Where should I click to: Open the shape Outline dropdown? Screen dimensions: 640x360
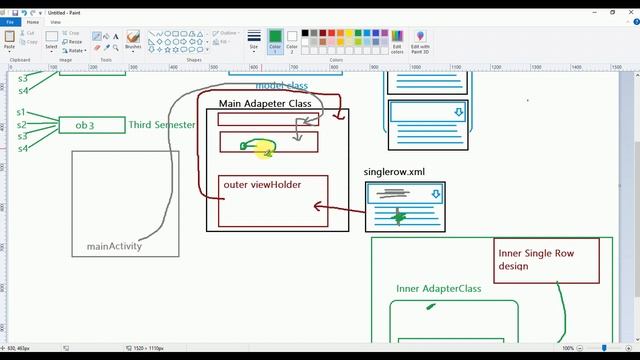(x=226, y=33)
